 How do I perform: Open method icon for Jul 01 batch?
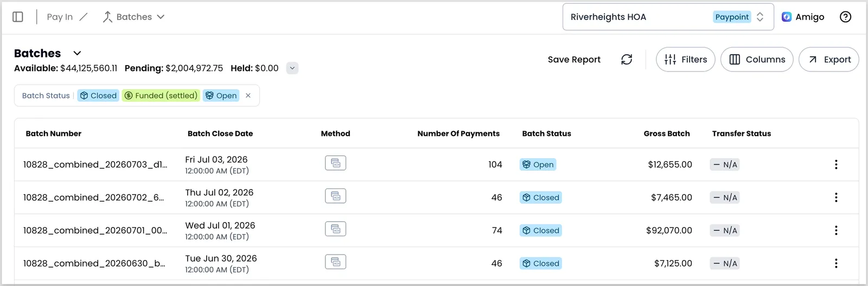tap(336, 229)
